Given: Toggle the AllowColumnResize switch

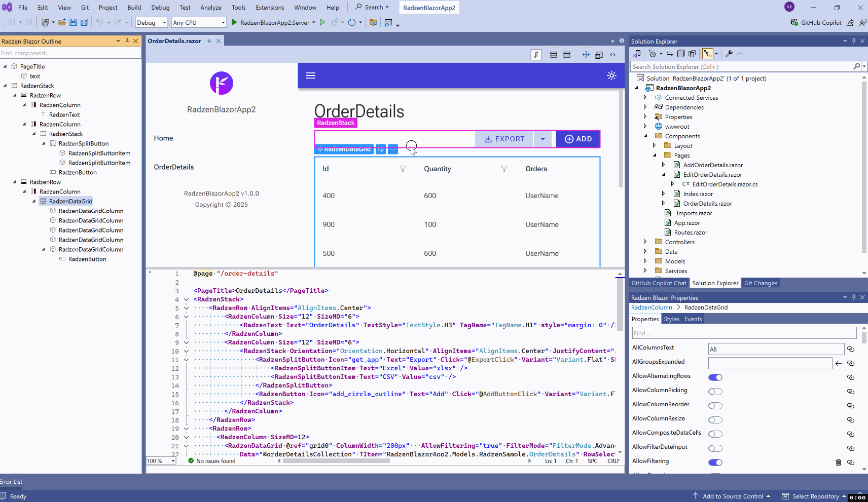Looking at the screenshot, I should pos(715,420).
